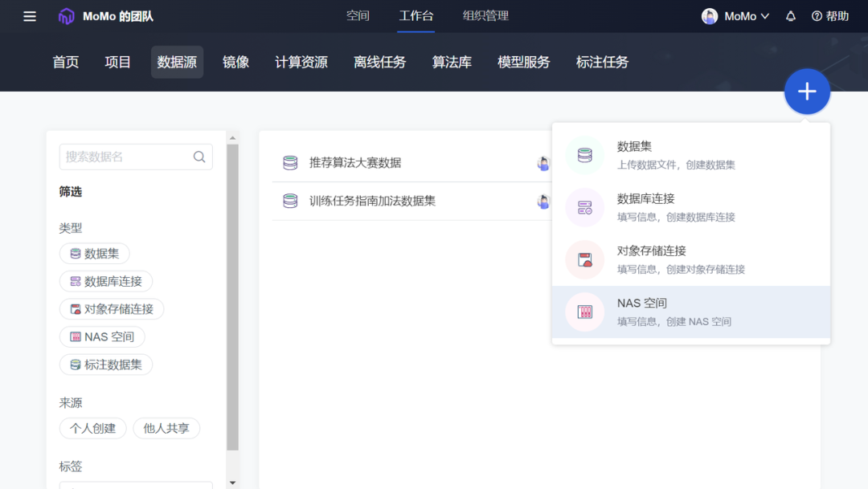868x489 pixels.
Task: Click the sidebar scrollbar track
Action: (x=233, y=305)
